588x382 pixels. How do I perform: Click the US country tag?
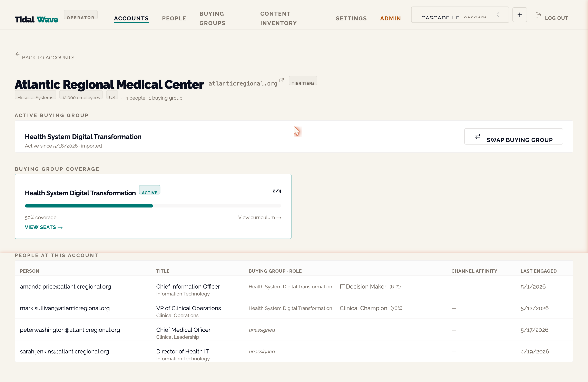(112, 95)
